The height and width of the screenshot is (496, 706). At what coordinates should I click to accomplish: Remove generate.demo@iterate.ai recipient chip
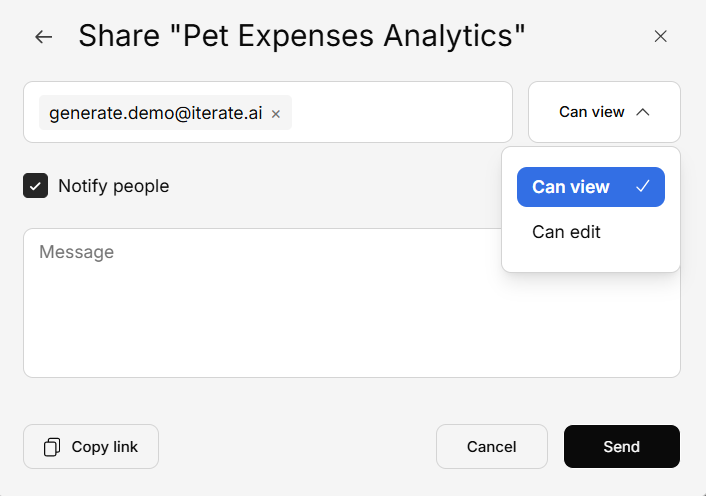coord(276,114)
